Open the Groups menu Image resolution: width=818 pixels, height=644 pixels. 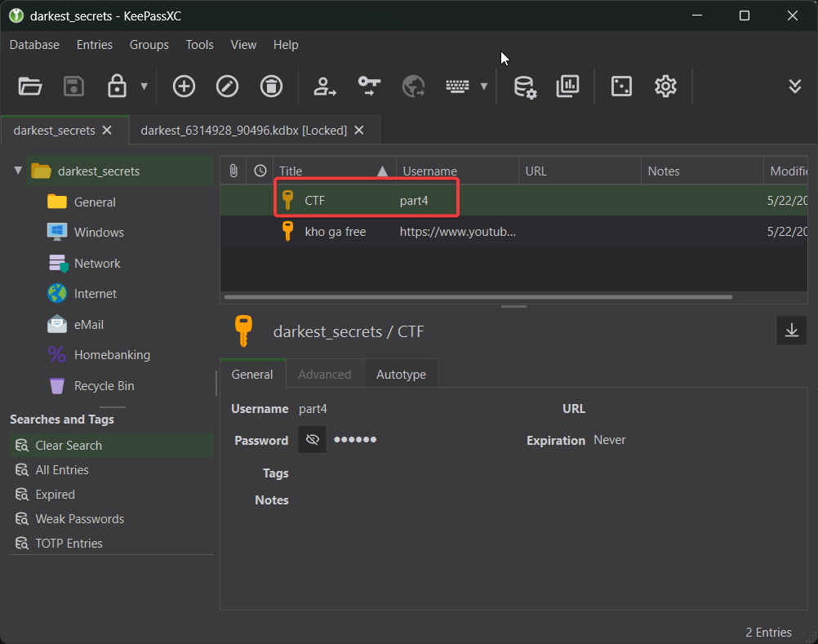[x=149, y=45]
